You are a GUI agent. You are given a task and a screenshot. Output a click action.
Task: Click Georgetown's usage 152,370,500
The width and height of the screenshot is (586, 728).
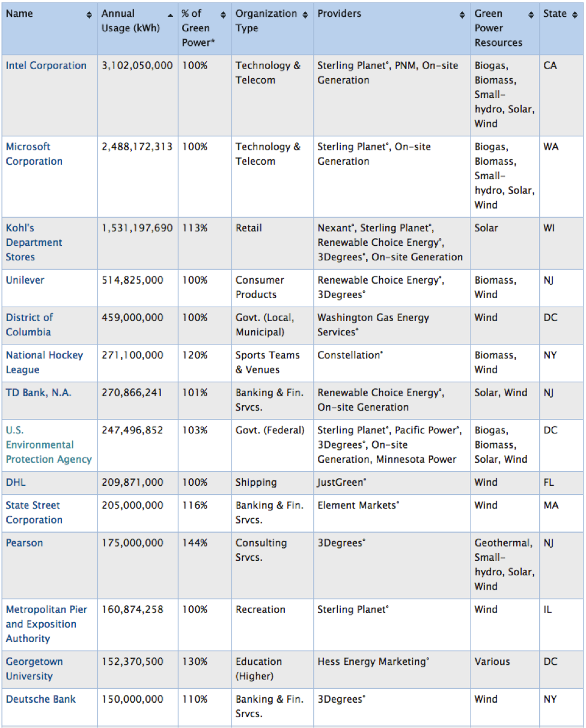(x=132, y=662)
